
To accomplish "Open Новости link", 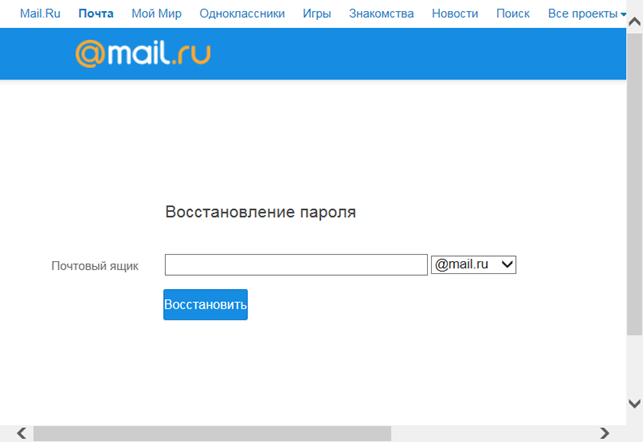I will pos(455,14).
